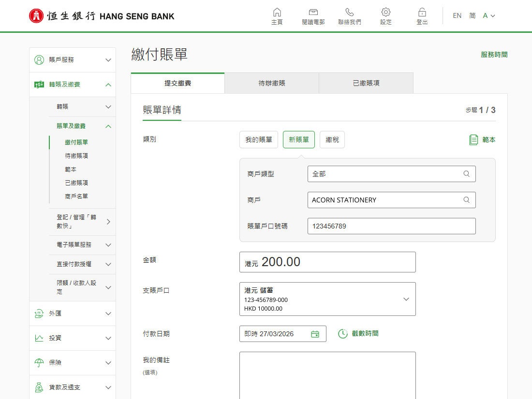532x399 pixels.
Task: Open the 服務時間 link
Action: (x=494, y=55)
